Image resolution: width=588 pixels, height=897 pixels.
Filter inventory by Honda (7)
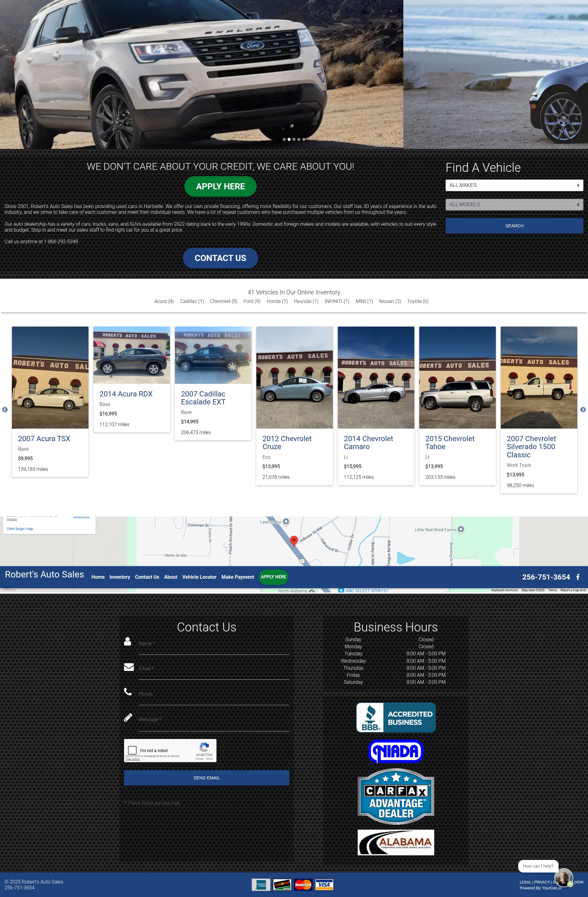click(277, 301)
